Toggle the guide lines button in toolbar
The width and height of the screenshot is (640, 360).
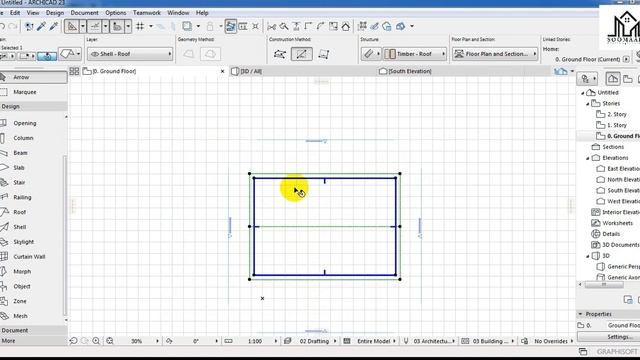[x=72, y=27]
